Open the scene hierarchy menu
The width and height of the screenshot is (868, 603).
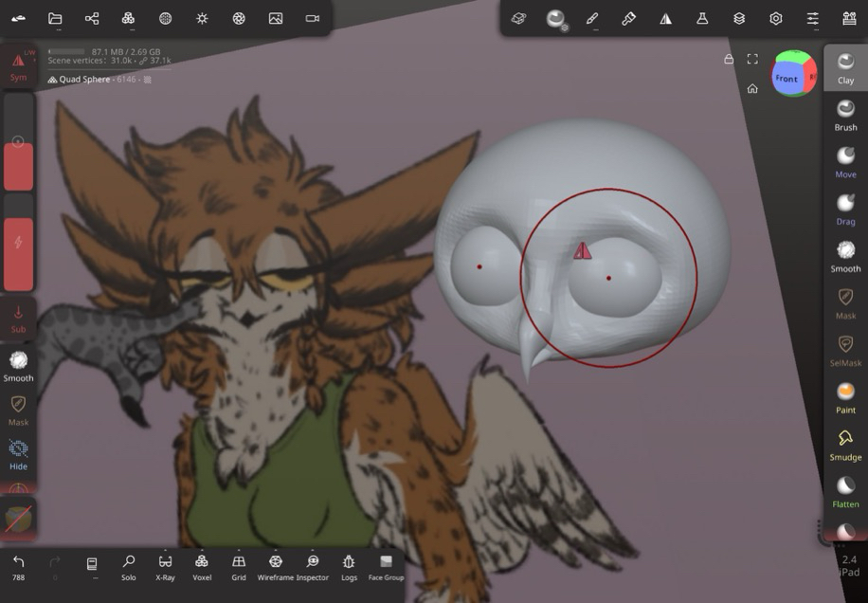pyautogui.click(x=92, y=18)
